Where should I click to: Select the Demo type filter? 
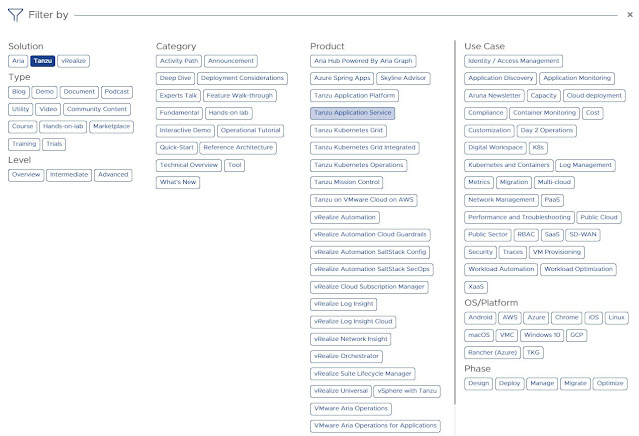44,92
